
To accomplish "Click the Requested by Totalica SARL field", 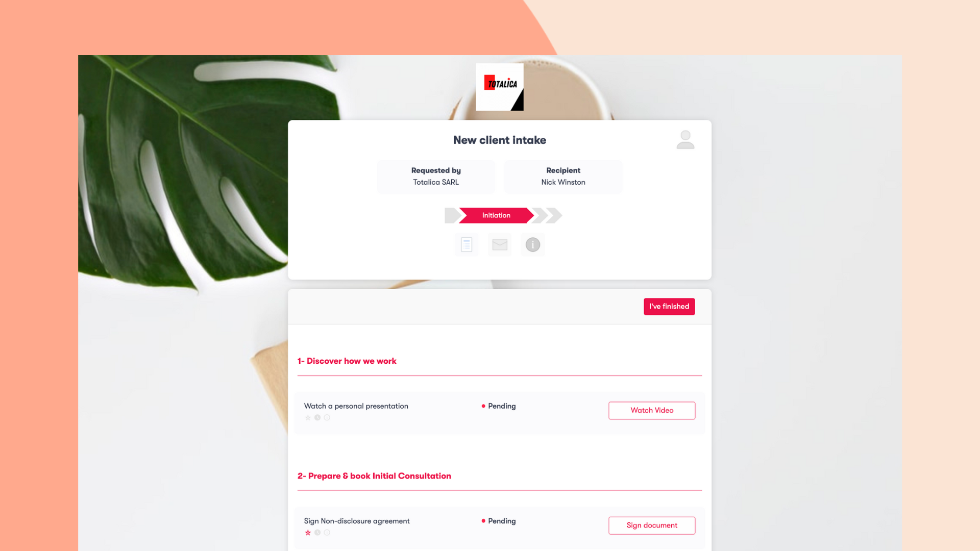I will point(436,176).
